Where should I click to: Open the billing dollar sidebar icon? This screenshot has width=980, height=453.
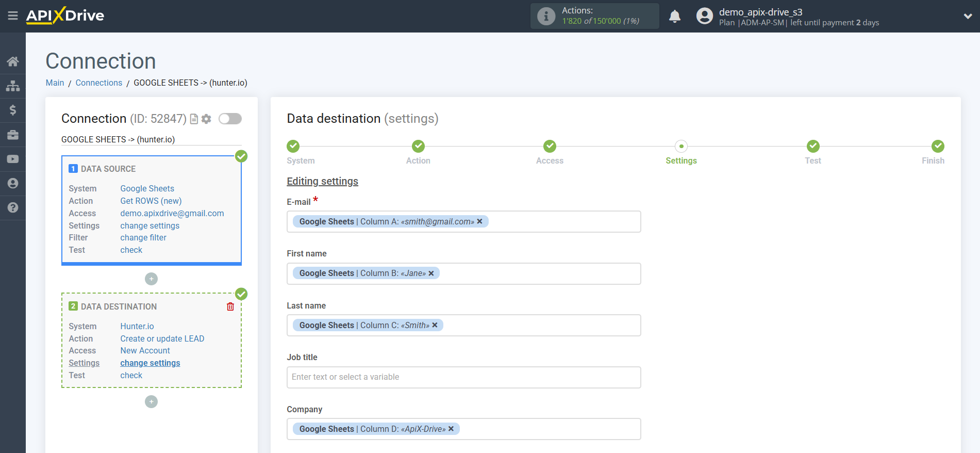pos(13,110)
